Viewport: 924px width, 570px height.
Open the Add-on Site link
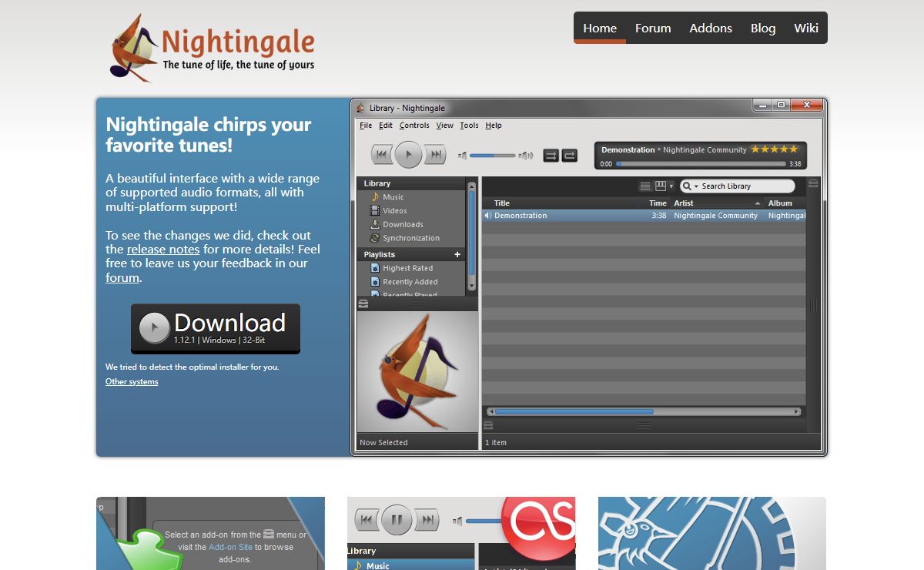point(230,547)
